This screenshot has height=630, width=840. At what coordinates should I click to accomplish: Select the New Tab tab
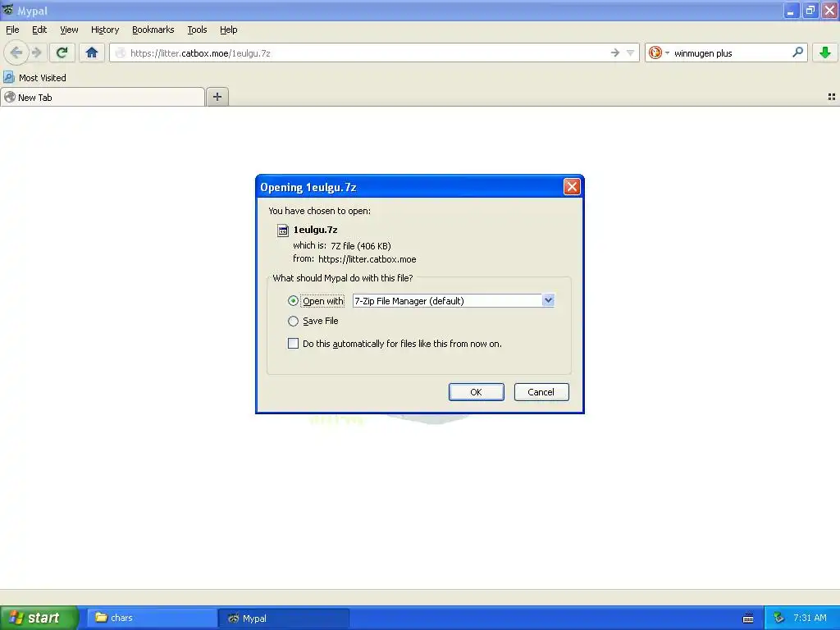pyautogui.click(x=103, y=98)
